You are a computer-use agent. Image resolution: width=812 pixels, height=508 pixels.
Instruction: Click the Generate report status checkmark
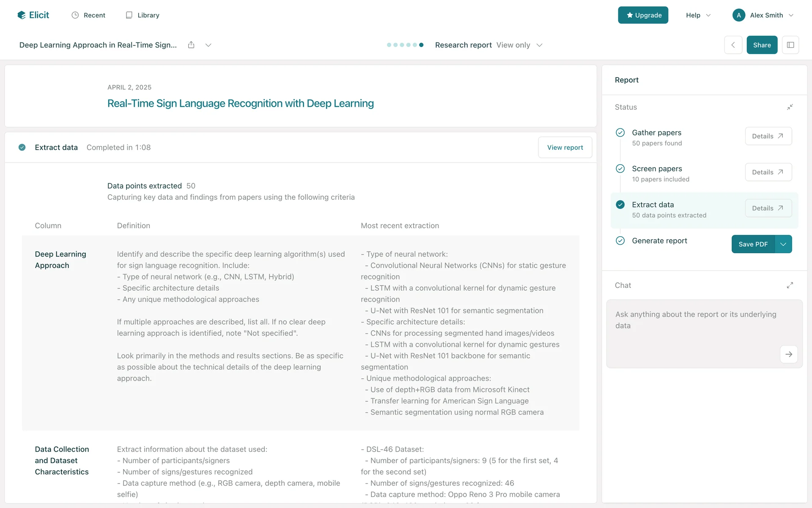tap(620, 240)
